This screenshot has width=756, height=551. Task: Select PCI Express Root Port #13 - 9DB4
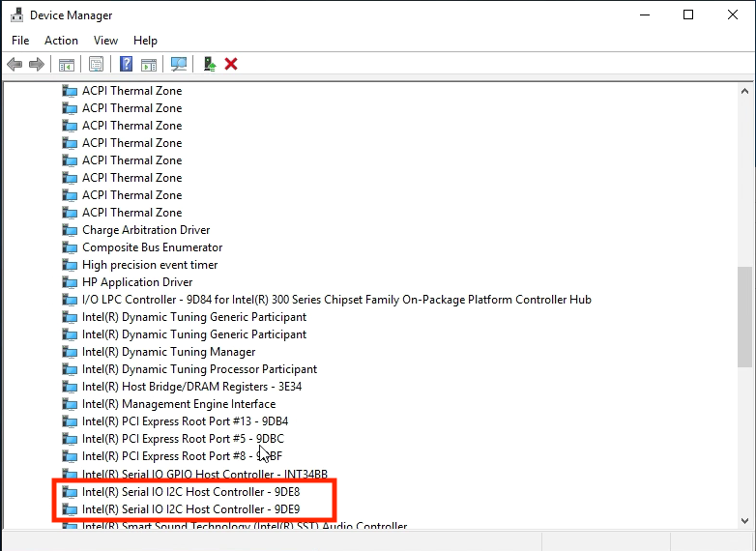[x=186, y=421]
